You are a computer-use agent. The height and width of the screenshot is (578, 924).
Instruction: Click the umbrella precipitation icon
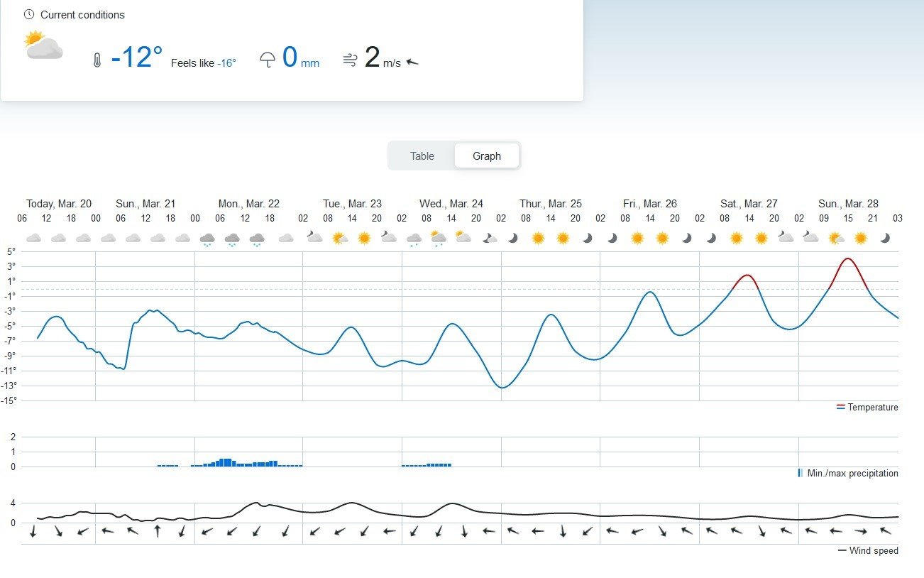click(x=267, y=60)
